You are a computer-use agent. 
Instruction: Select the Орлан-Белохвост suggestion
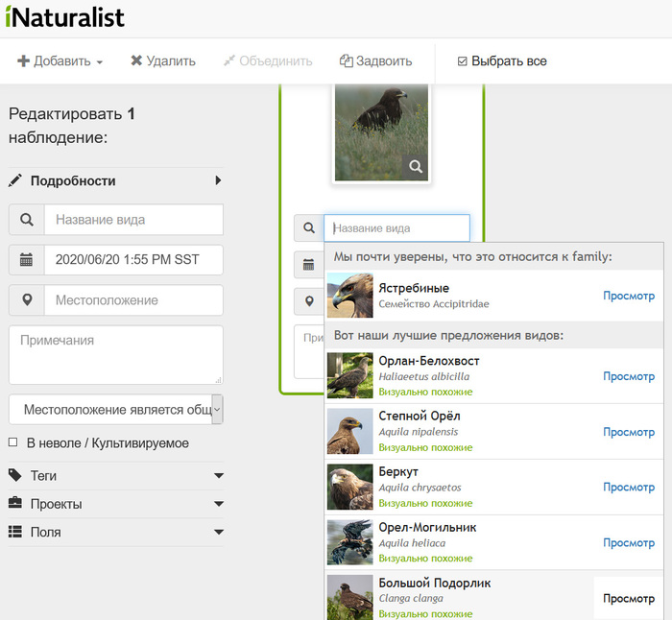pos(493,376)
